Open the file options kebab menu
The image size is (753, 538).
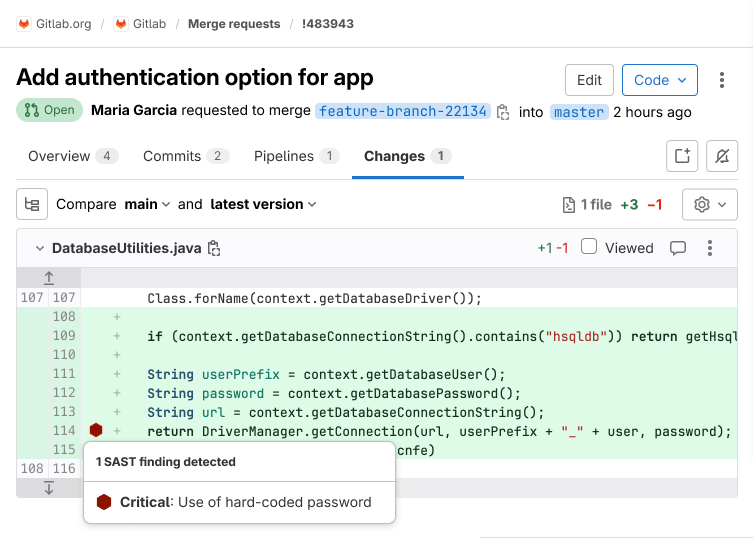point(710,248)
